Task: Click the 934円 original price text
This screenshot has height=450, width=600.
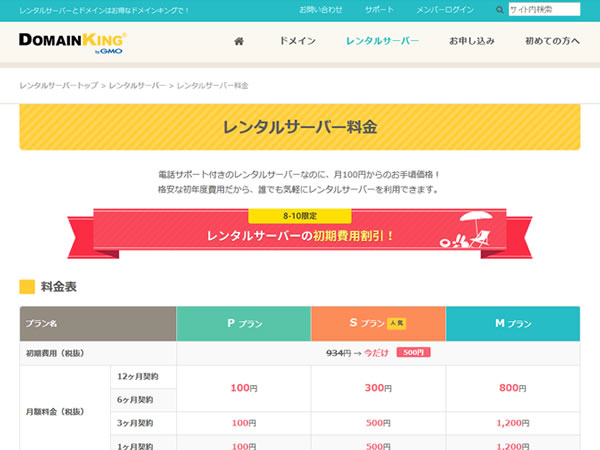Action: [338, 353]
